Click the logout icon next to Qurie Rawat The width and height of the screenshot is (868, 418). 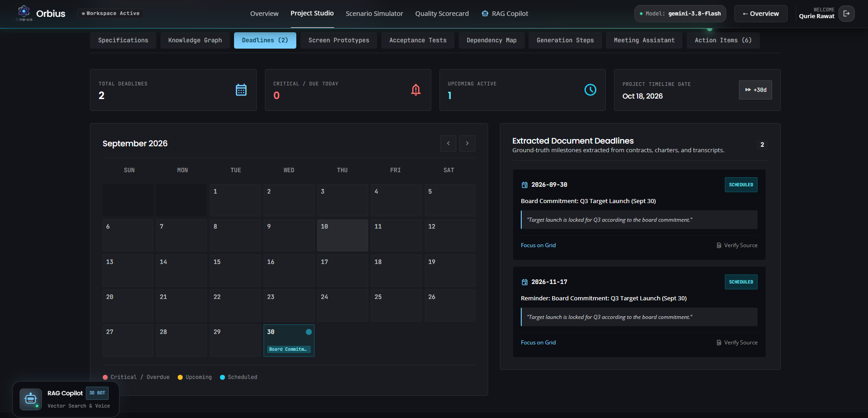846,14
